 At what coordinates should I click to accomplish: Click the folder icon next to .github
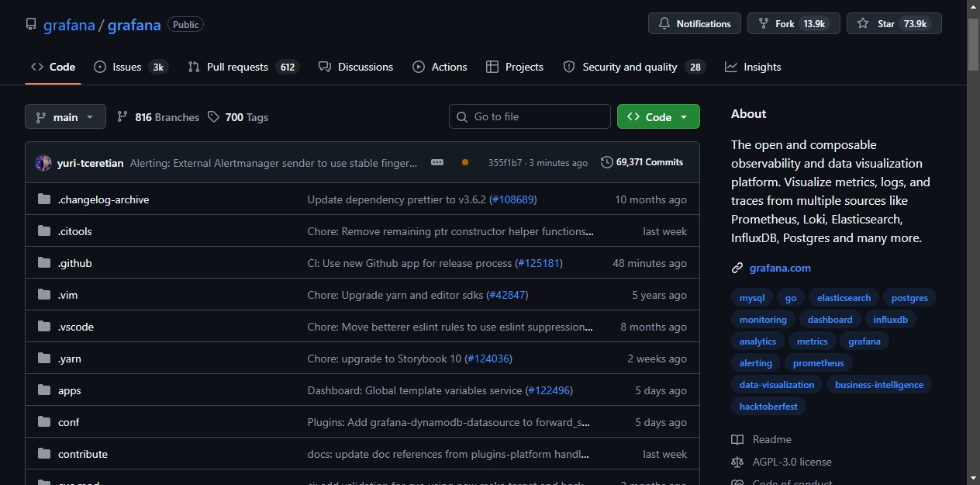coord(44,263)
